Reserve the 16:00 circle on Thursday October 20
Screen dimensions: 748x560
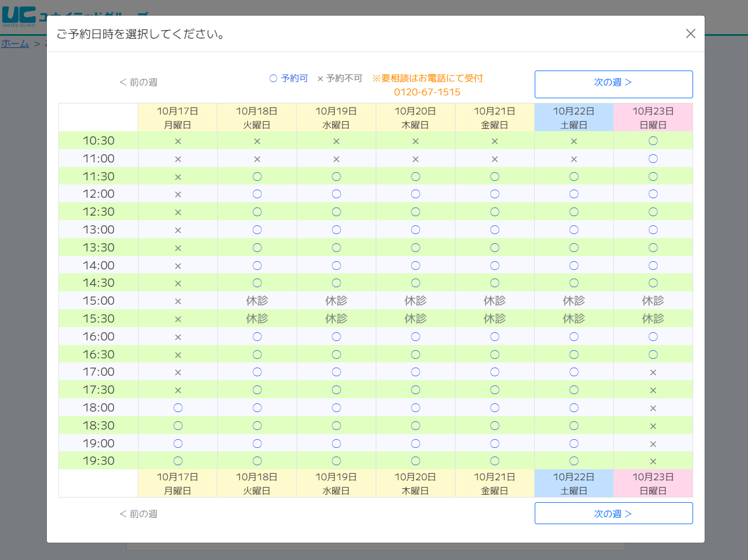[416, 337]
